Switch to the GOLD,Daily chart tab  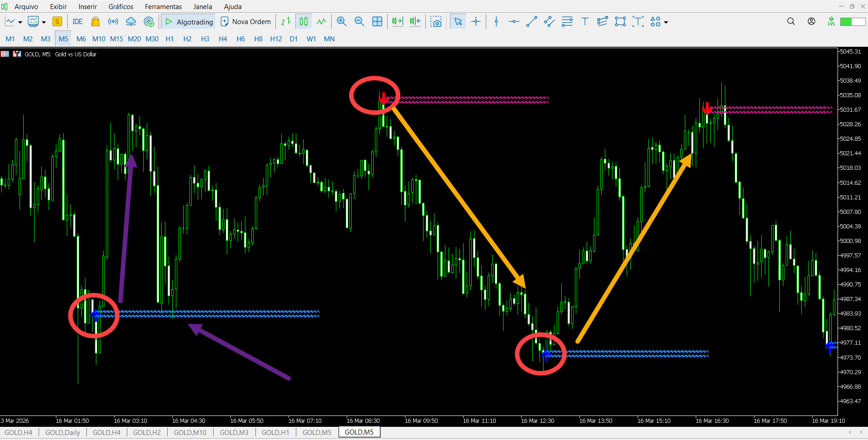62,432
